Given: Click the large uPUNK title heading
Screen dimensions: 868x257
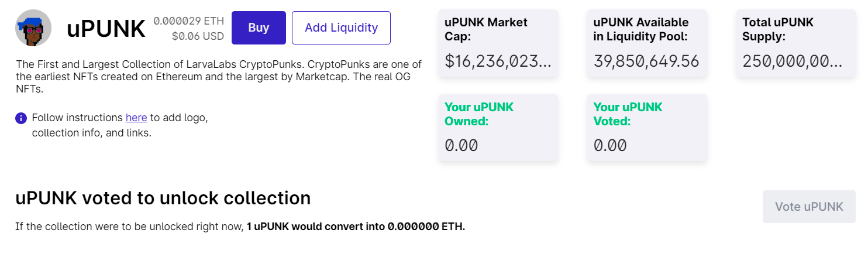Looking at the screenshot, I should (x=106, y=28).
